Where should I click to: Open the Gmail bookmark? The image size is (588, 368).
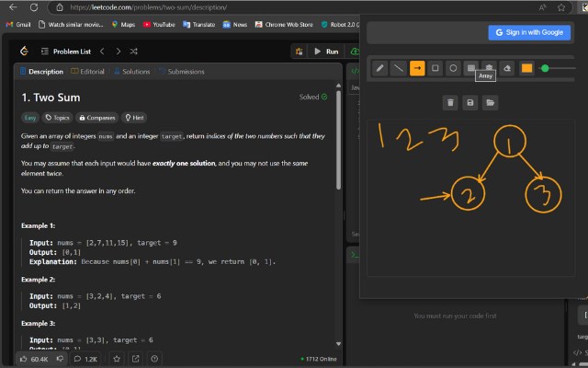click(x=18, y=25)
